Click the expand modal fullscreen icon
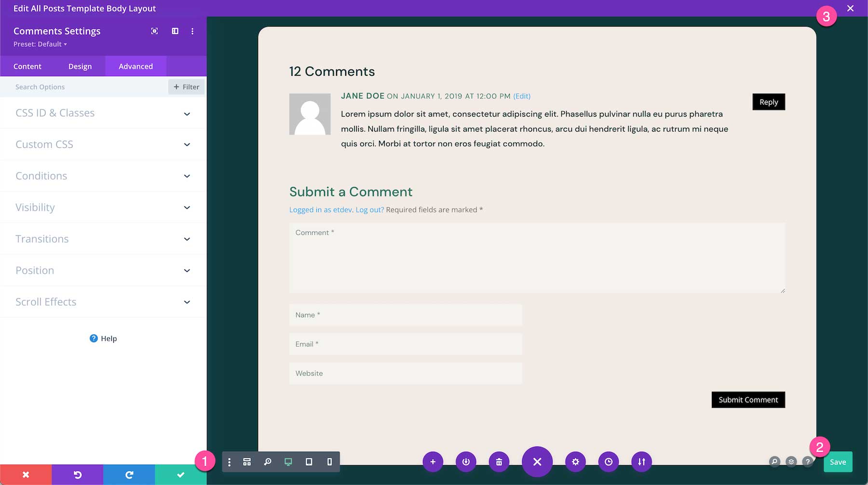Screen dimensions: 868x485 point(154,31)
